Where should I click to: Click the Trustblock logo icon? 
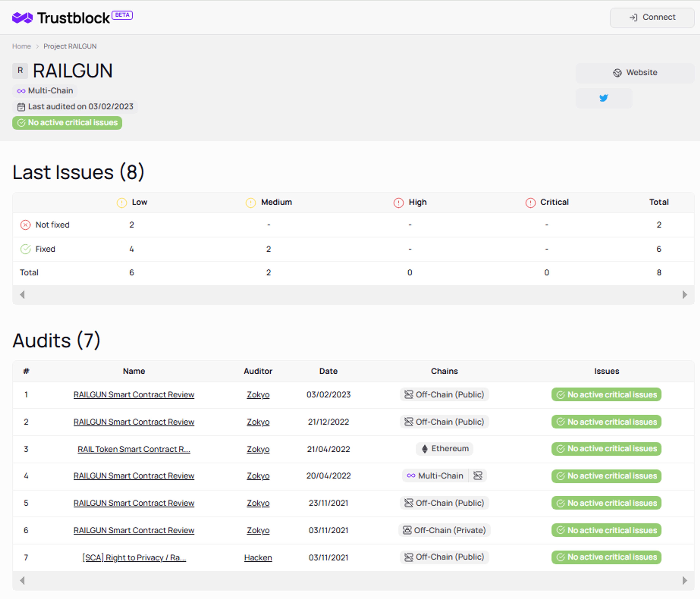pyautogui.click(x=22, y=17)
